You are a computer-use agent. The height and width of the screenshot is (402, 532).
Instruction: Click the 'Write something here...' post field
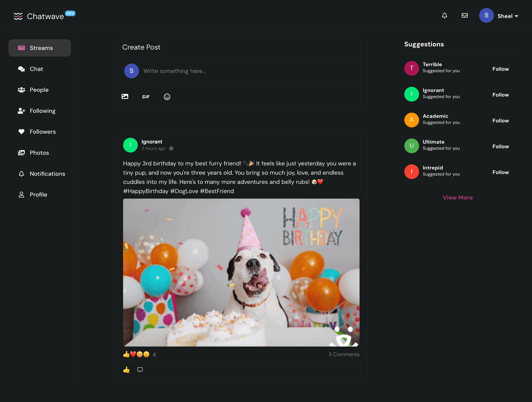pyautogui.click(x=251, y=71)
